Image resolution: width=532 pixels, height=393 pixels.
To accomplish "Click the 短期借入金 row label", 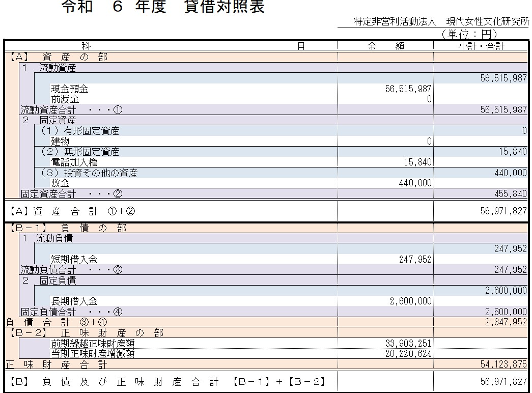I will [74, 260].
